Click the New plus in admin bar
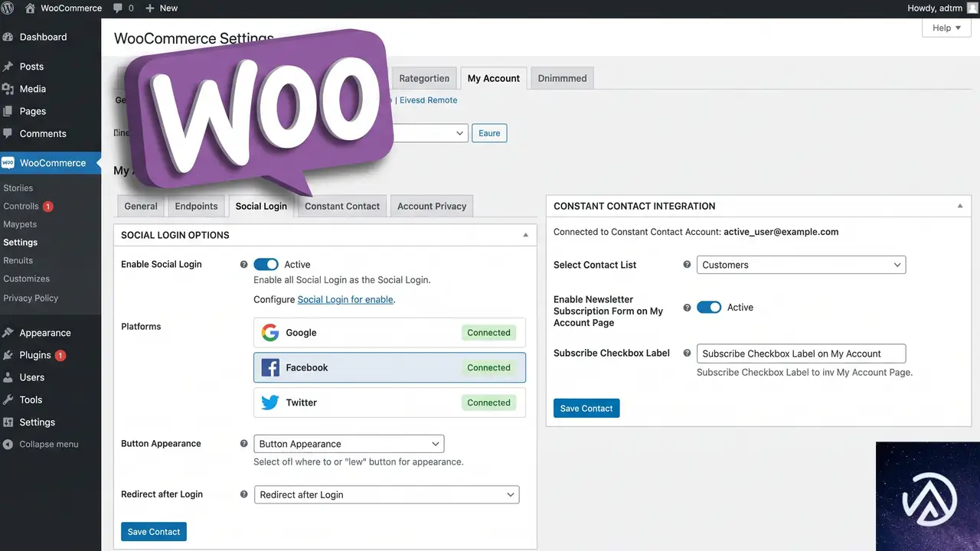This screenshot has height=551, width=980. coord(161,8)
